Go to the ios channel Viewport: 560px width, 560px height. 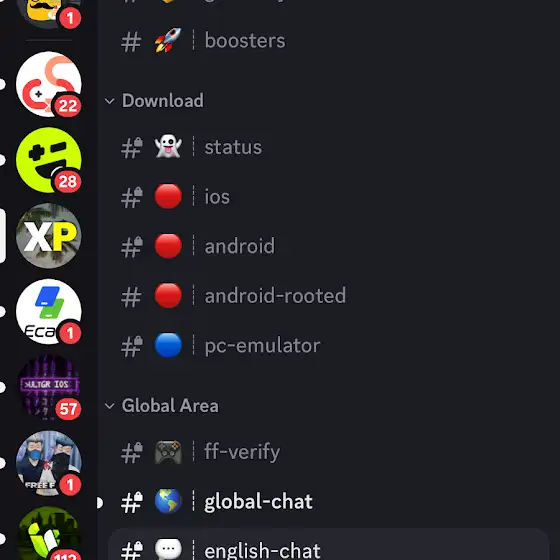[x=329, y=197]
